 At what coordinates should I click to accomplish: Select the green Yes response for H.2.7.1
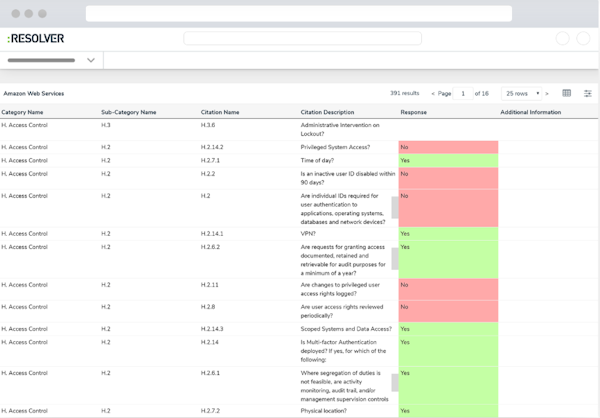[448, 160]
